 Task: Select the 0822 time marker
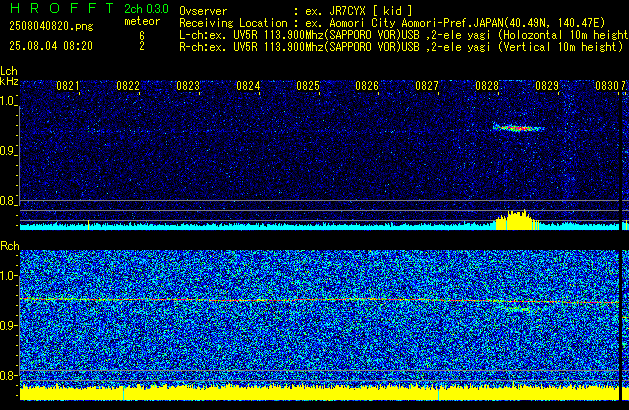click(128, 86)
